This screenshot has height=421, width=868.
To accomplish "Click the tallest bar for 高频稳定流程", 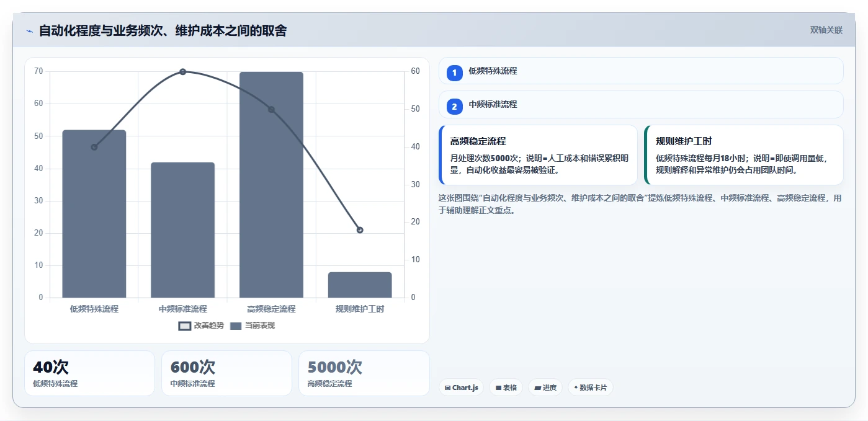I will click(x=271, y=185).
